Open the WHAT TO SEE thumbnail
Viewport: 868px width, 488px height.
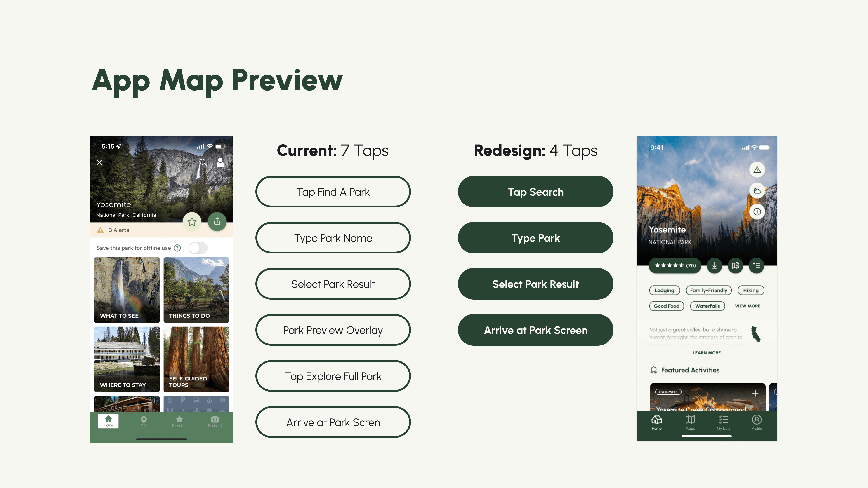127,290
